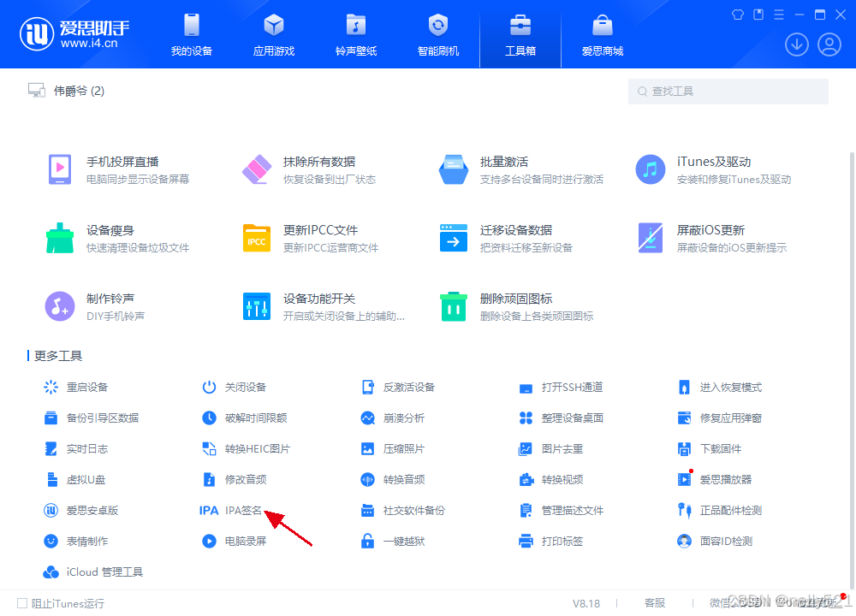Open 迁移设备数据 tool
The height and width of the screenshot is (616, 856).
[506, 239]
